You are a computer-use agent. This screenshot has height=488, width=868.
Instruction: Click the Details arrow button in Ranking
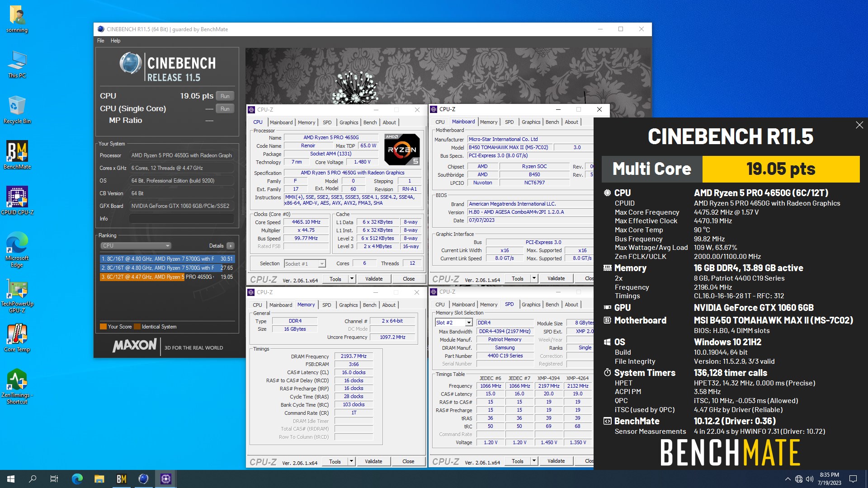231,246
